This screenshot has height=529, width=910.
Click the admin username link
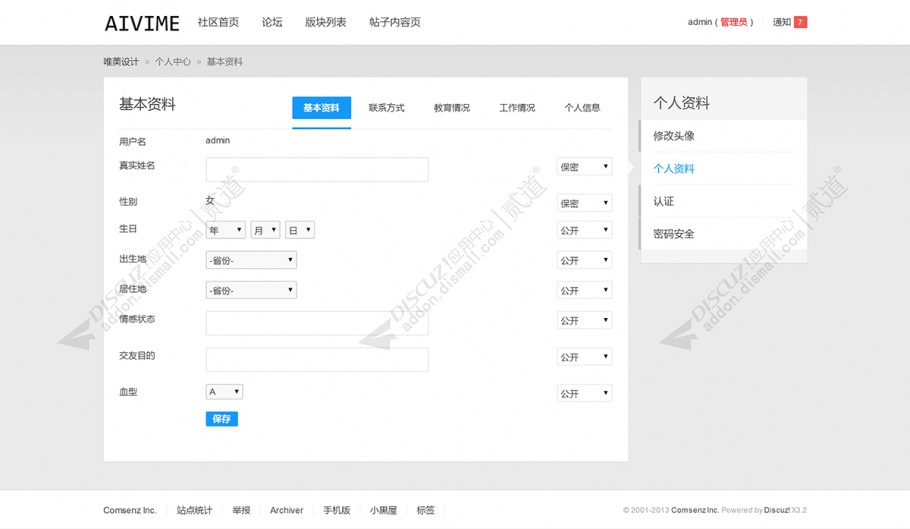point(699,22)
